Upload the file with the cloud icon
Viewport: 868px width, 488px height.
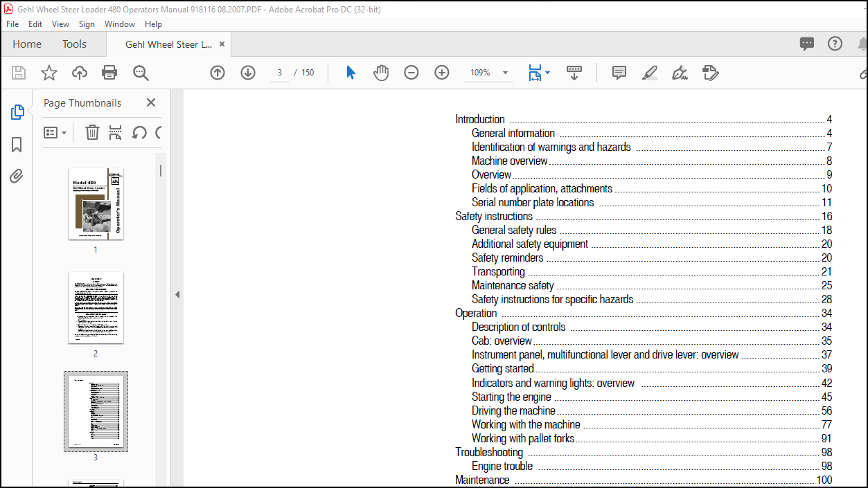80,73
